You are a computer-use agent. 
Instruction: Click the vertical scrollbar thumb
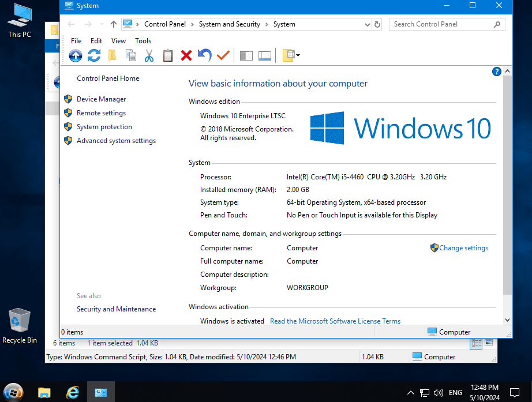(507, 185)
